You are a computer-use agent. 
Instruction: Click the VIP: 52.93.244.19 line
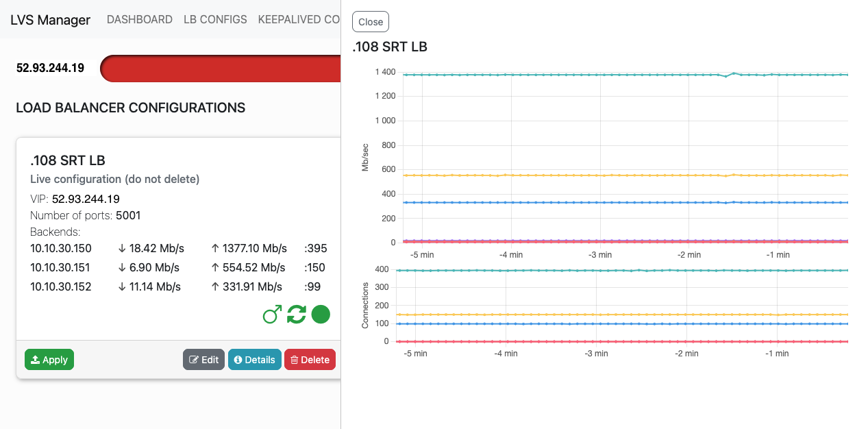coord(75,199)
